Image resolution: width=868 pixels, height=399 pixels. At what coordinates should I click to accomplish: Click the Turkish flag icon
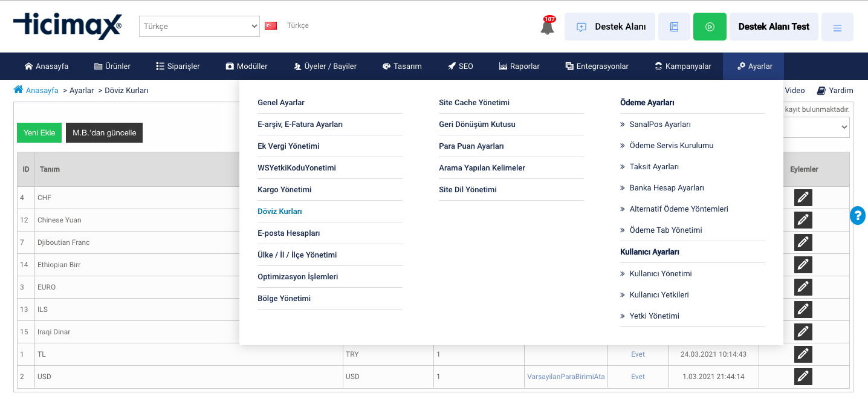[271, 25]
